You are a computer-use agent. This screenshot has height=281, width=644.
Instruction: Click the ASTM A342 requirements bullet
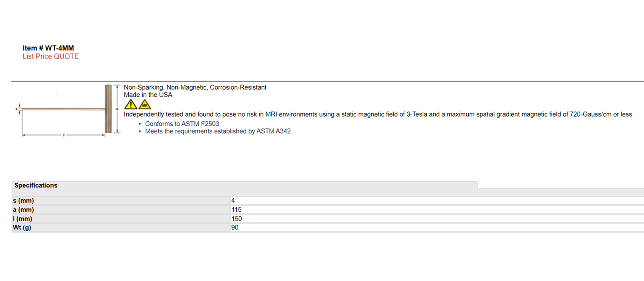tap(218, 131)
